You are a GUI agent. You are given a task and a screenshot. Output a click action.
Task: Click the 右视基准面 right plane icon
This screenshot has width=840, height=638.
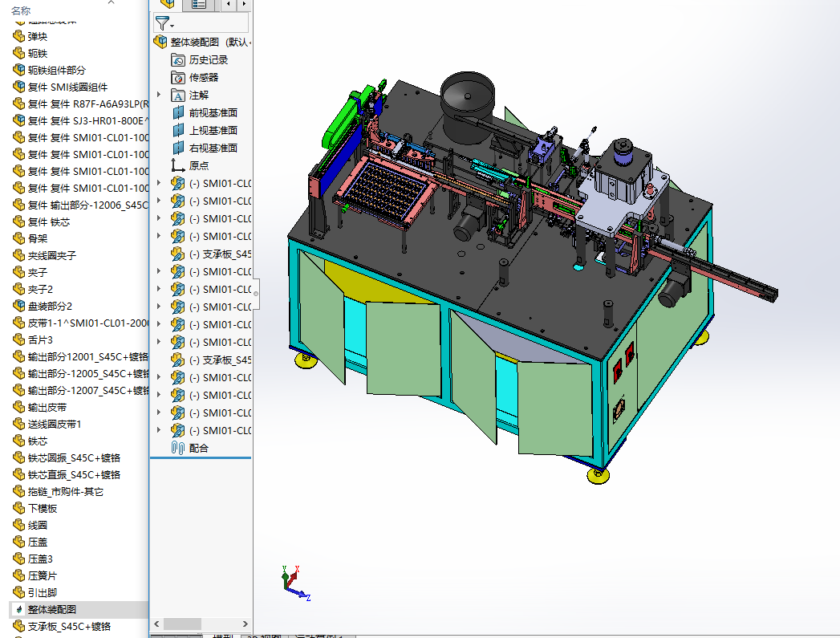pos(178,148)
